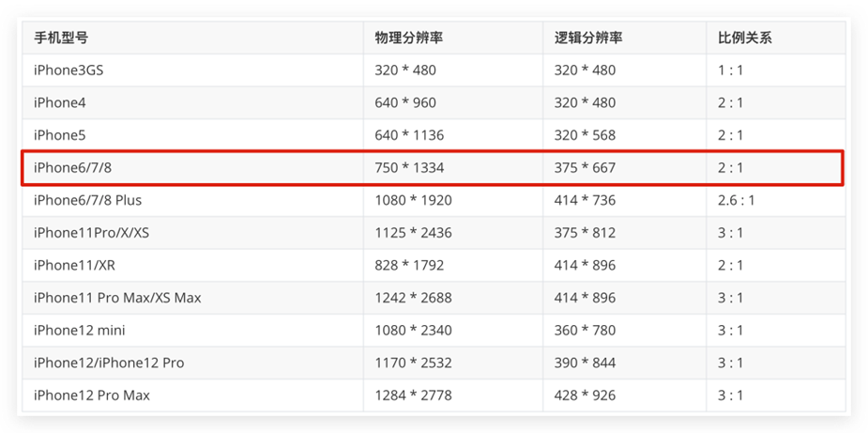Click the iPhone5 row name
The width and height of the screenshot is (868, 433).
point(60,135)
